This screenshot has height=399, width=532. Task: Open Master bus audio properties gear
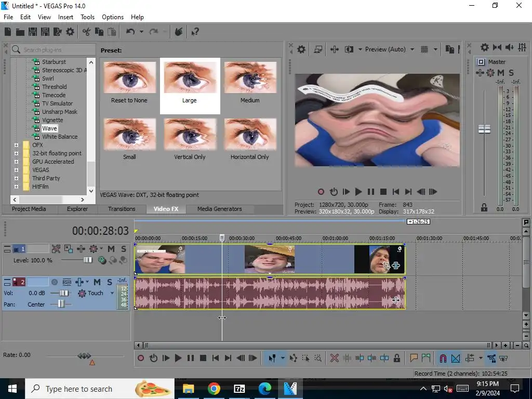coord(485,47)
